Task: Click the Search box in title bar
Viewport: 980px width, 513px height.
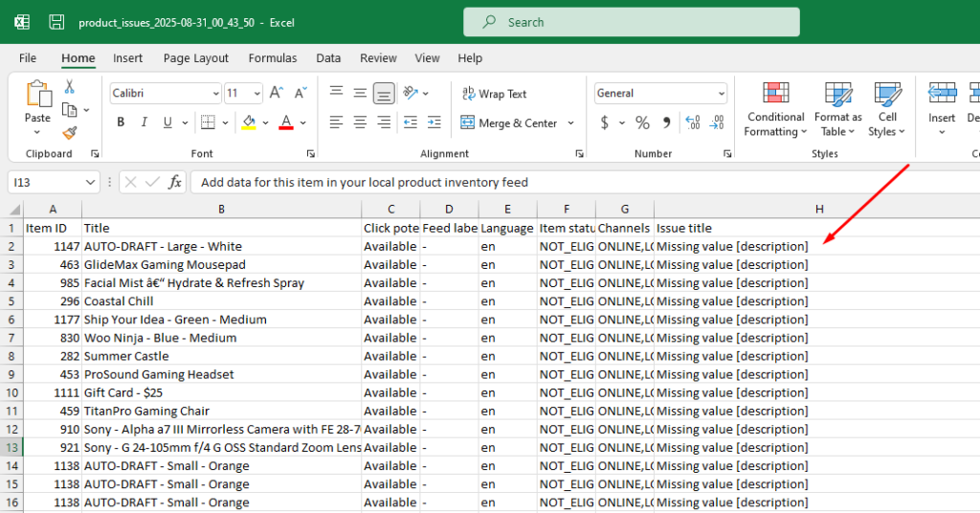Action: click(x=632, y=23)
